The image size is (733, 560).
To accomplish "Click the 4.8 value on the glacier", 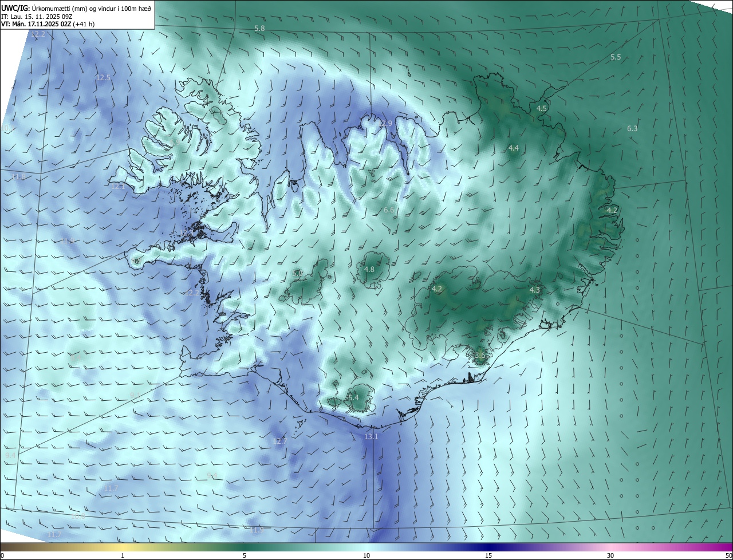I will pos(369,269).
